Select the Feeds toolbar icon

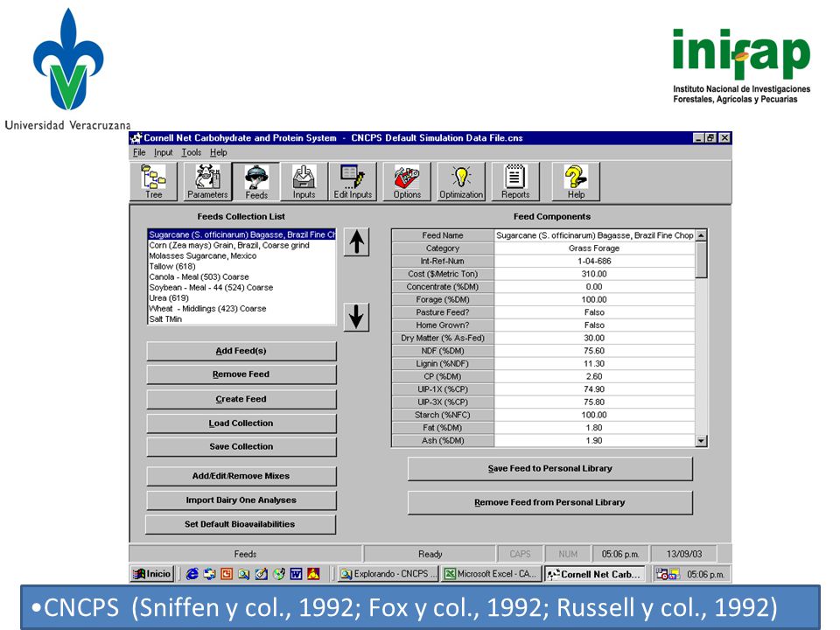[x=256, y=182]
